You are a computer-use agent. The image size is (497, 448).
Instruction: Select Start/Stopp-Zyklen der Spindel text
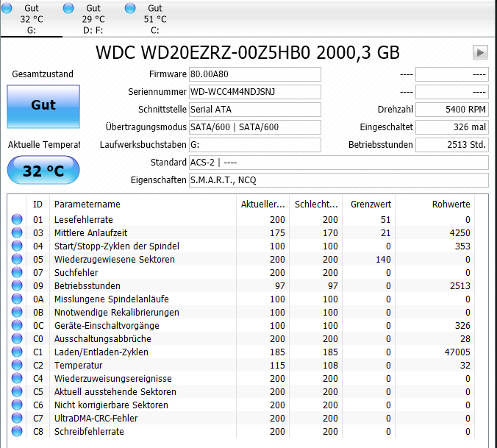[x=117, y=246]
